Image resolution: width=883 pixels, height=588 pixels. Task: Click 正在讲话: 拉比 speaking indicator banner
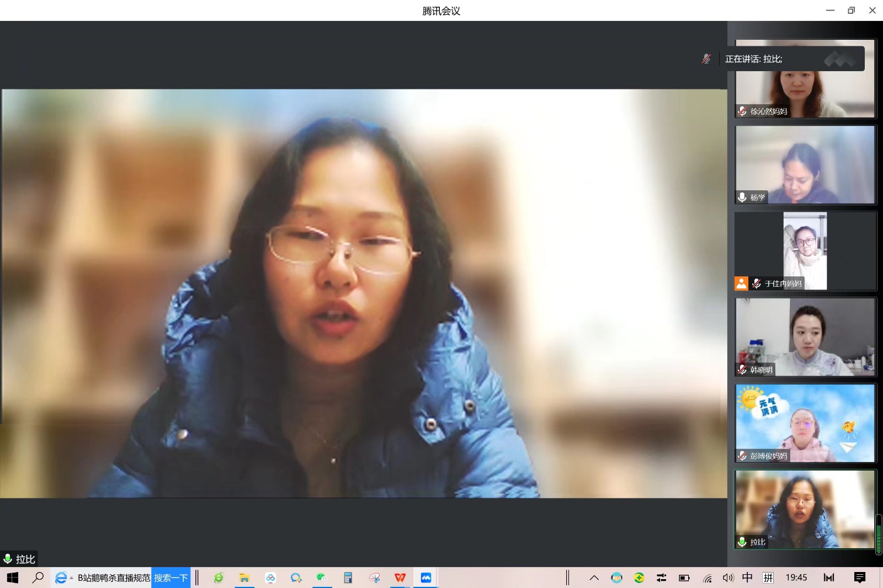tap(791, 58)
